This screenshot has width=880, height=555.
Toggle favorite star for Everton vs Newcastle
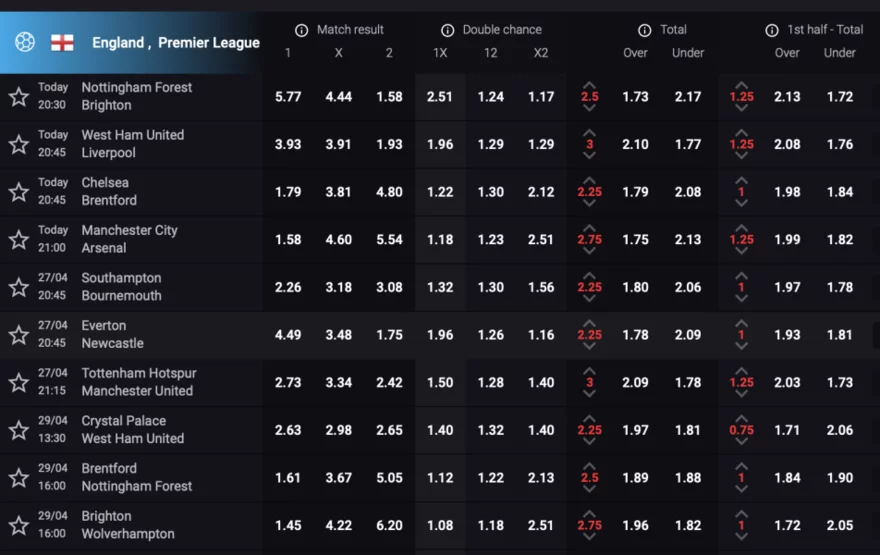(x=18, y=335)
